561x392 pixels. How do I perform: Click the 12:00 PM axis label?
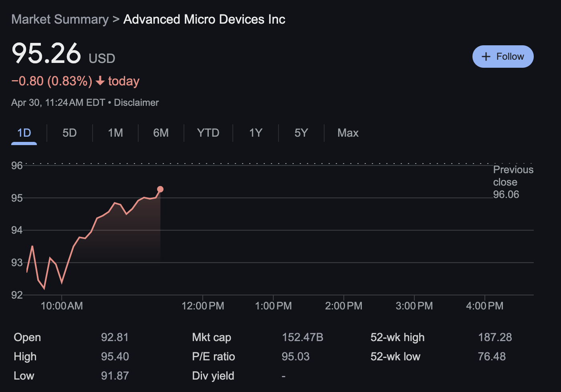[x=203, y=306]
